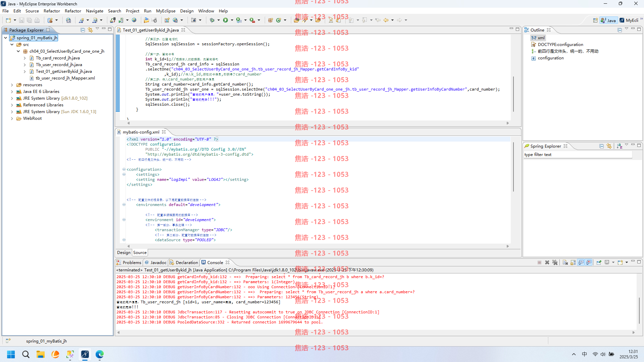Close the mybatis-config.xml editor tab

pyautogui.click(x=164, y=132)
